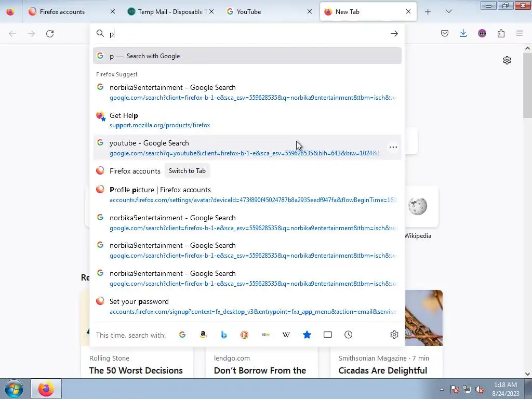Open the hamburger application menu

[x=520, y=33]
